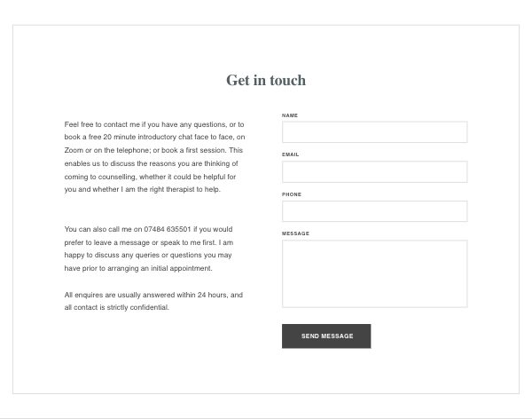
Task: Click the paragraph starting "Feel free to contact"
Action: (154, 156)
